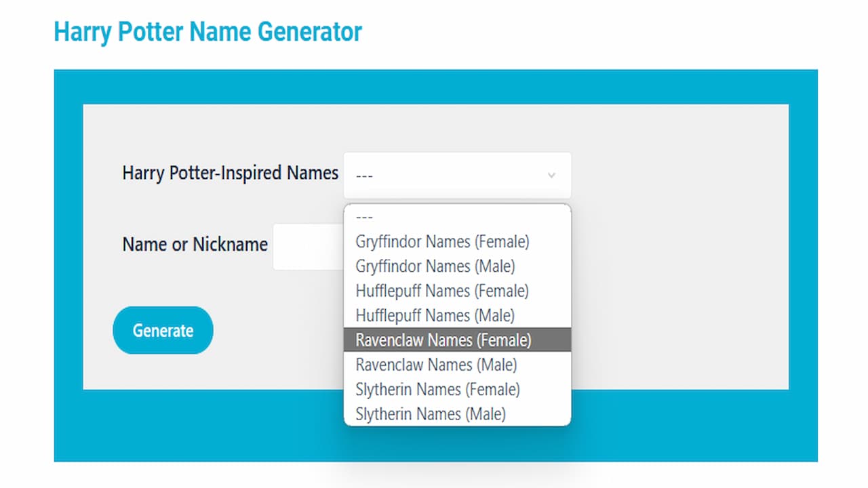Viewport: 868px width, 488px height.
Task: Pick Ravenclaw Names (Male) option
Action: coord(436,365)
